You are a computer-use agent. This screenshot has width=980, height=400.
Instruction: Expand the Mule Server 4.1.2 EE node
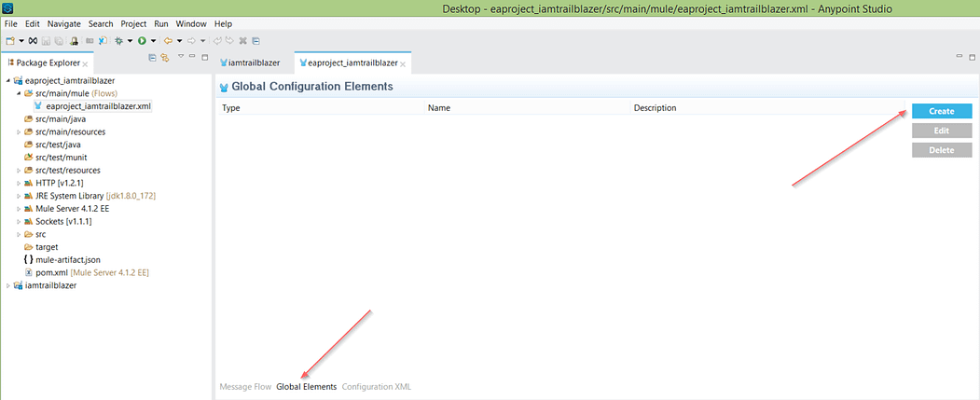point(19,209)
